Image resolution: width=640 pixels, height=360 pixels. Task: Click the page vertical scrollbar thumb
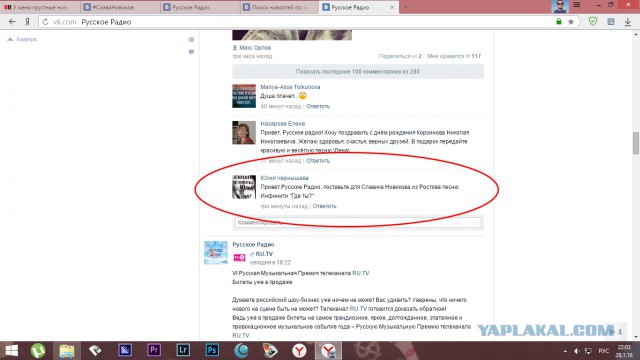coord(636,143)
